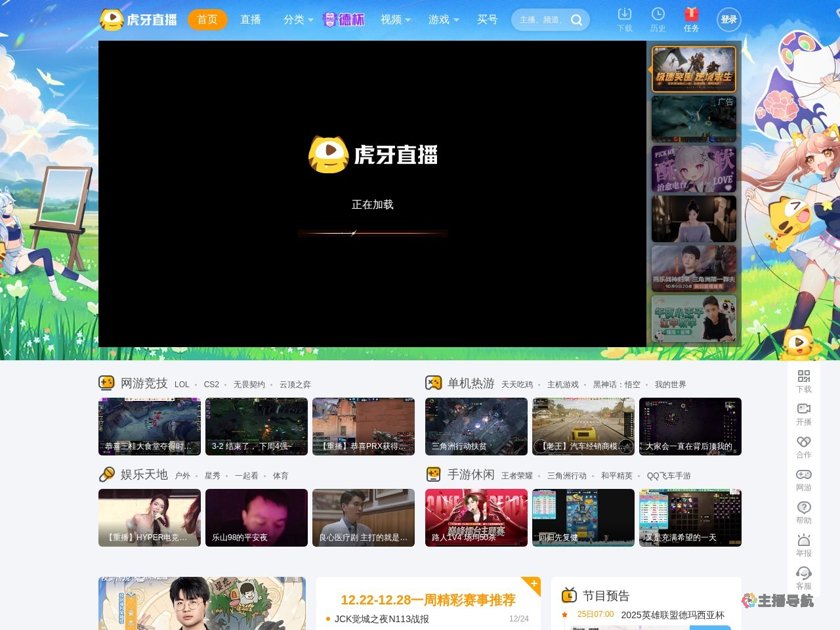Click the search magnifier in the search bar
Viewport: 840px width, 630px height.
pos(576,20)
